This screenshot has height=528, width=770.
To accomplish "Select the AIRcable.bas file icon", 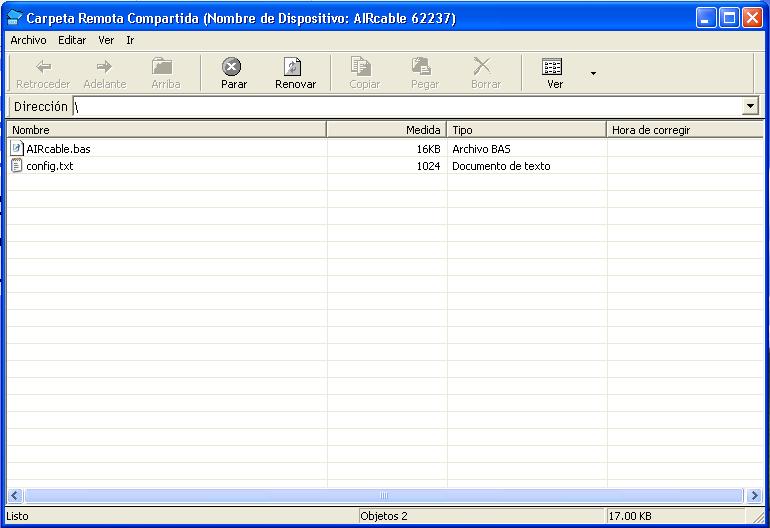I will 17,148.
